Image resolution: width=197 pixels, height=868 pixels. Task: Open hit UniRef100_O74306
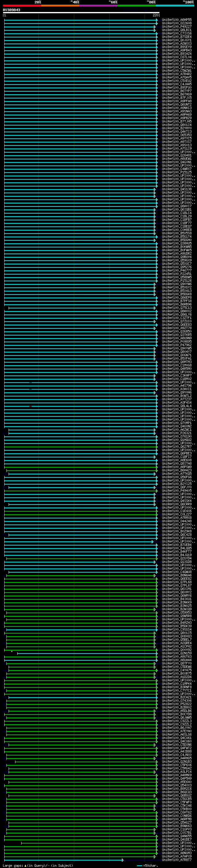(x=176, y=700)
